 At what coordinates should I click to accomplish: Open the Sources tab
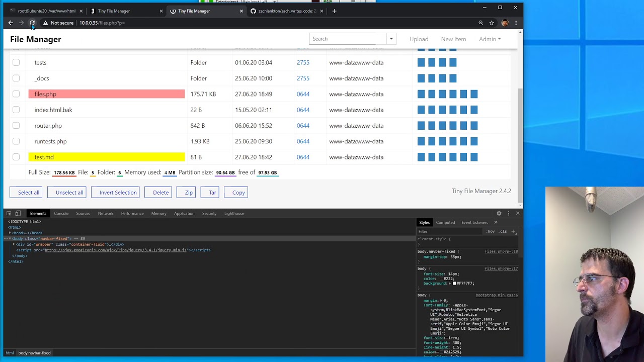coord(83,213)
